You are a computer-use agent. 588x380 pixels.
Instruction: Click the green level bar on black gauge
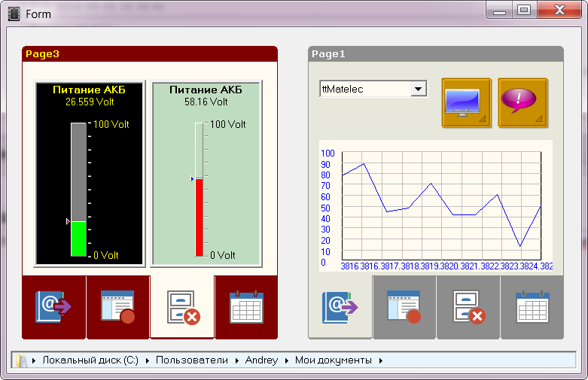click(x=79, y=239)
